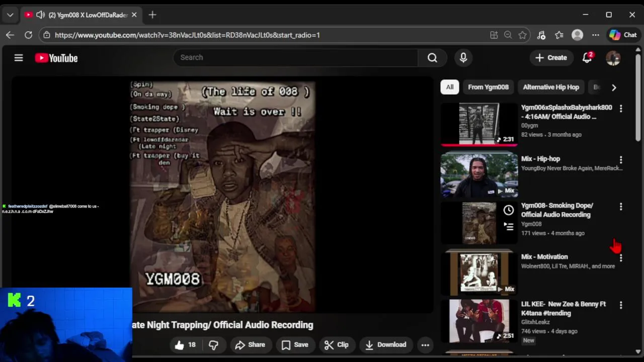Open browser settings and more menu

pos(596,35)
